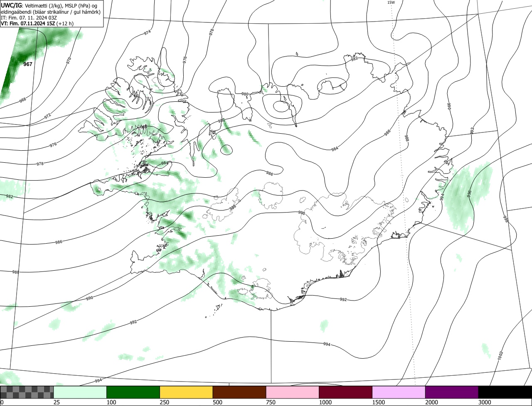The height and width of the screenshot is (406, 532).
Task: Choose the purple 2000–3000 legend swatch
Action: click(x=452, y=392)
